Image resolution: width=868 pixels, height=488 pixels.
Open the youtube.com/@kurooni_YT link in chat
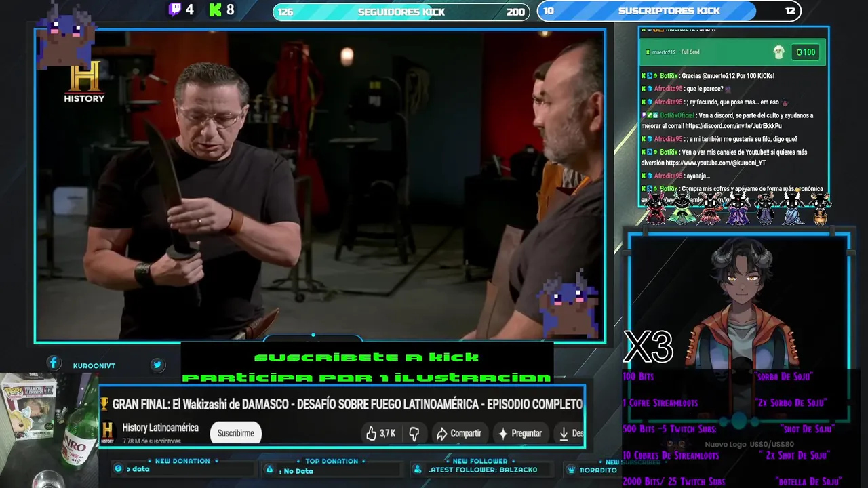[715, 163]
